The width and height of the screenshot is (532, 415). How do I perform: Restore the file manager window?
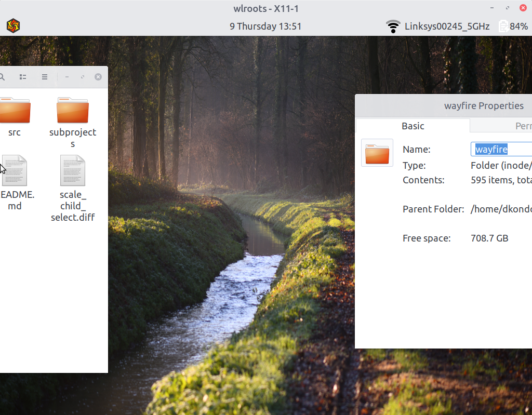[82, 76]
